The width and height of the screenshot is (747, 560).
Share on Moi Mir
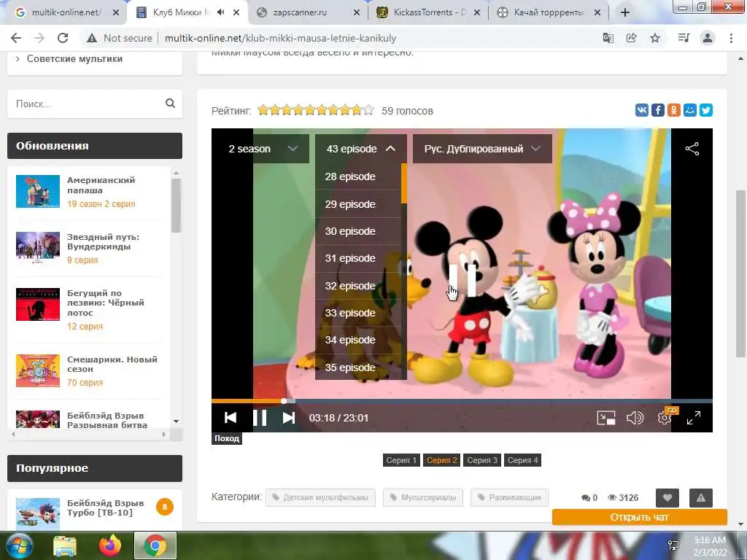690,111
